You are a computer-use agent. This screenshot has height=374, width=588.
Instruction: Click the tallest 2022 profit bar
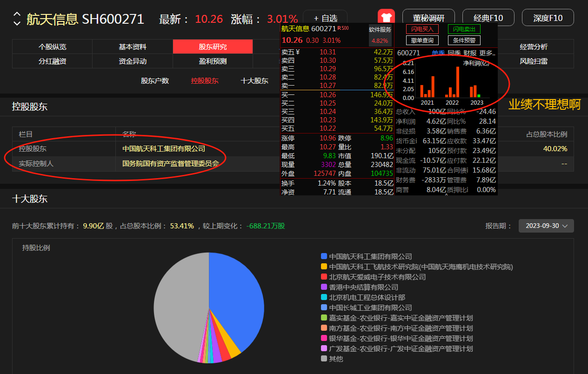(x=458, y=82)
